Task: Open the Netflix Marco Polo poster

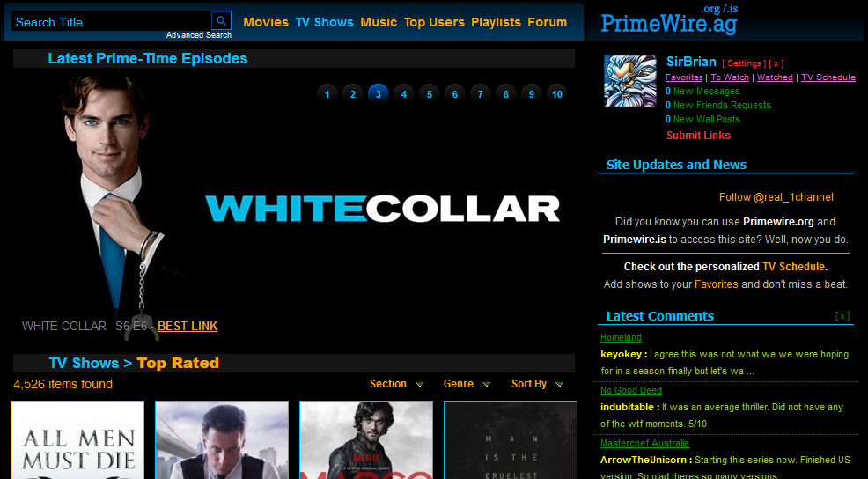Action: [366, 440]
